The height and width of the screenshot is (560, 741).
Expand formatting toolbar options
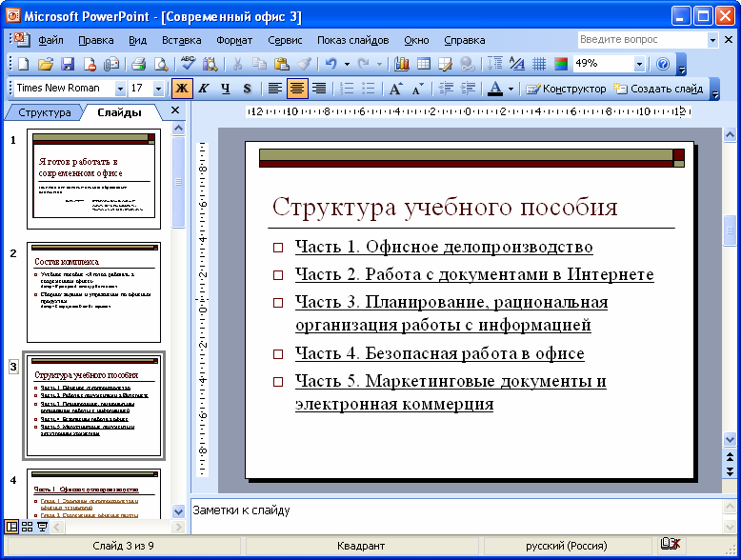point(715,90)
